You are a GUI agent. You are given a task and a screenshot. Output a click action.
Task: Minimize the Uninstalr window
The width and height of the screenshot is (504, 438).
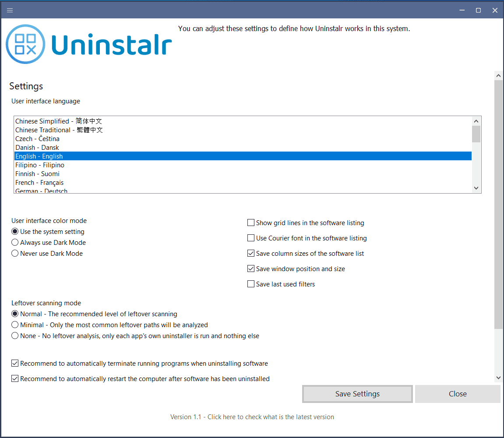coord(462,10)
